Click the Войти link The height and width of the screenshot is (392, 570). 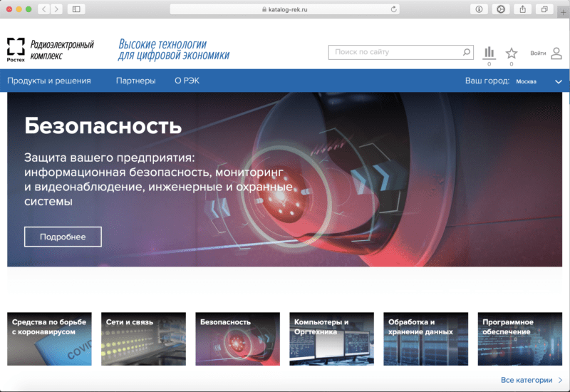[538, 53]
